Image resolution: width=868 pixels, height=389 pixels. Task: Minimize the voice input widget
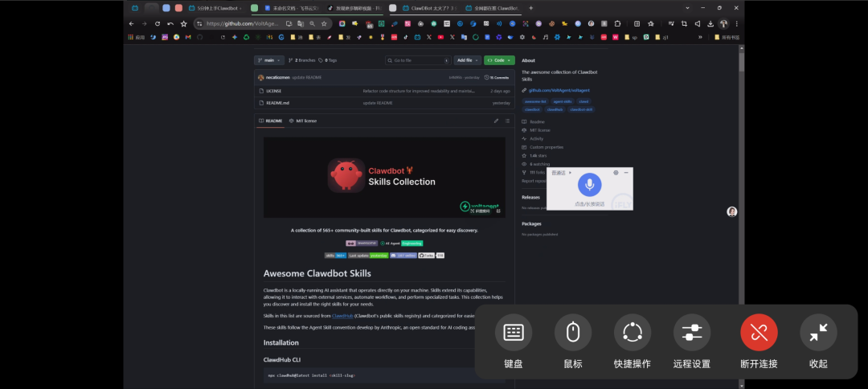[626, 173]
